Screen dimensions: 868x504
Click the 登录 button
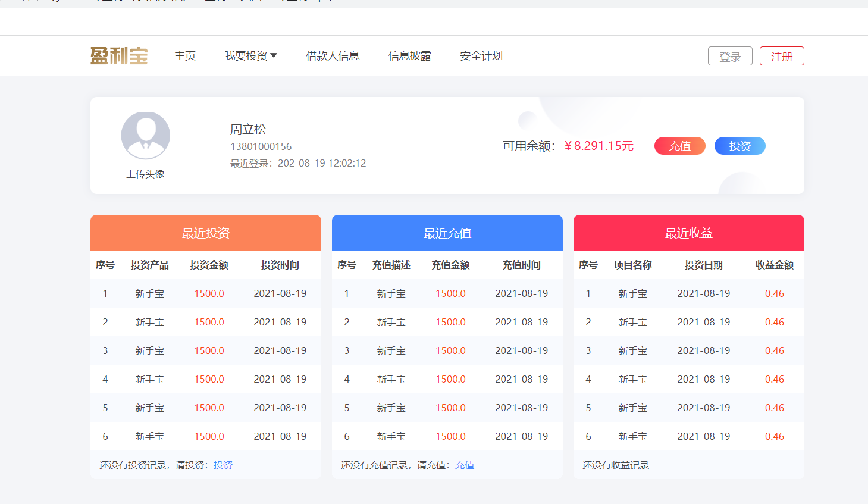(x=730, y=56)
